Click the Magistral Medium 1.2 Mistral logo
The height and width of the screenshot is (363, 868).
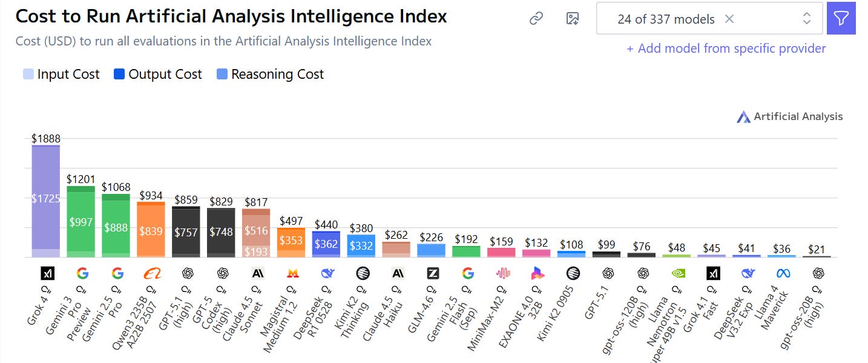point(292,273)
